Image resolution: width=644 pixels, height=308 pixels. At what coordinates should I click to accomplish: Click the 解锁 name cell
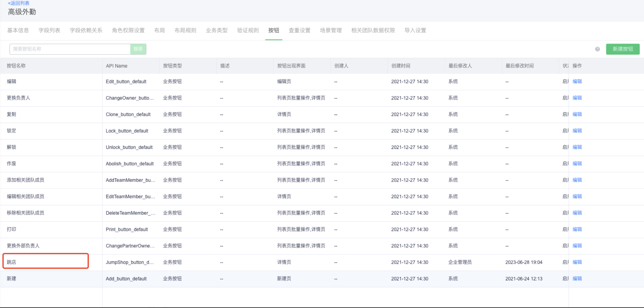tap(11, 147)
